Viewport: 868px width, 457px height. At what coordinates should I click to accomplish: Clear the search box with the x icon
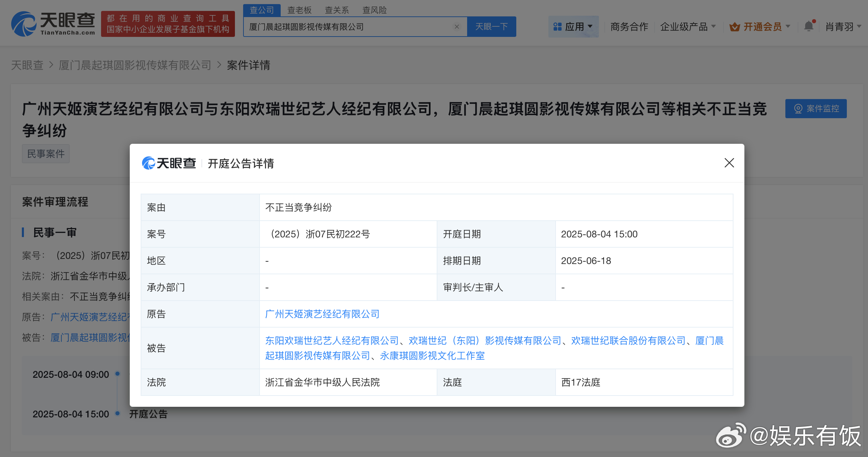[x=457, y=27]
